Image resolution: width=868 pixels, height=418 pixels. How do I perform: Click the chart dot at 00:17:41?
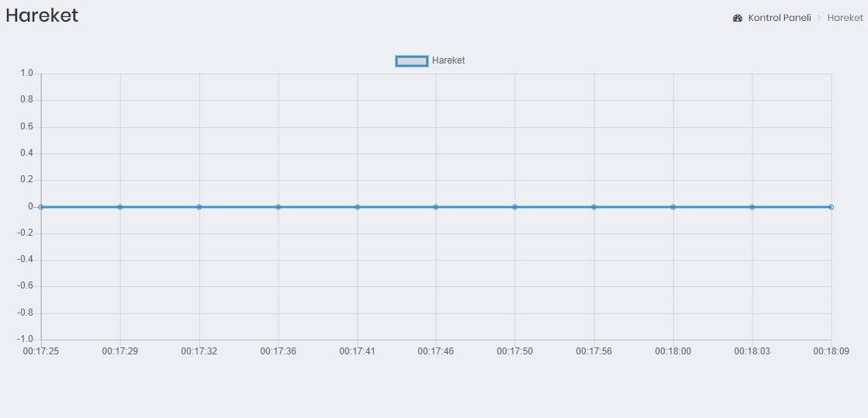(358, 207)
